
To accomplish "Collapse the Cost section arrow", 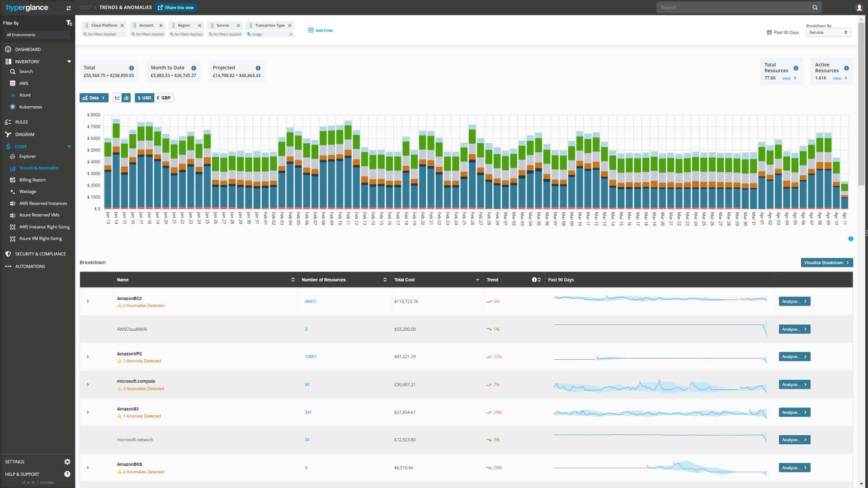I will (x=69, y=146).
